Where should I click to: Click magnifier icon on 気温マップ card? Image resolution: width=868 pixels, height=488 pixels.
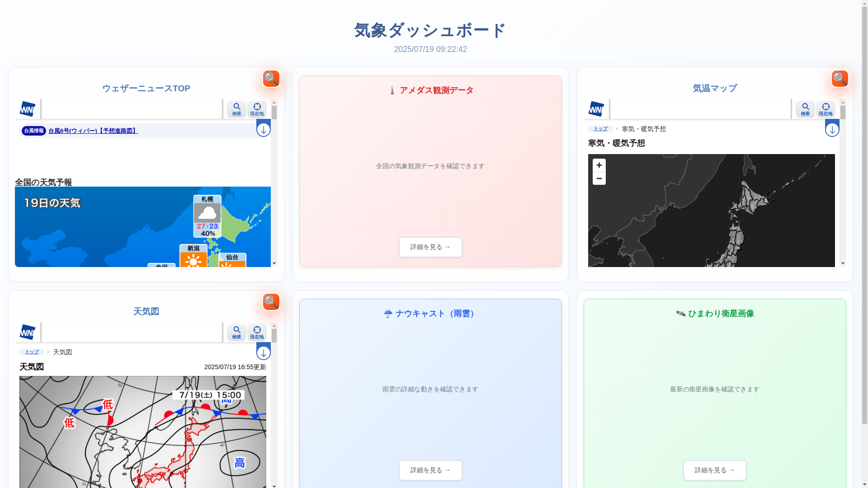[x=840, y=79]
